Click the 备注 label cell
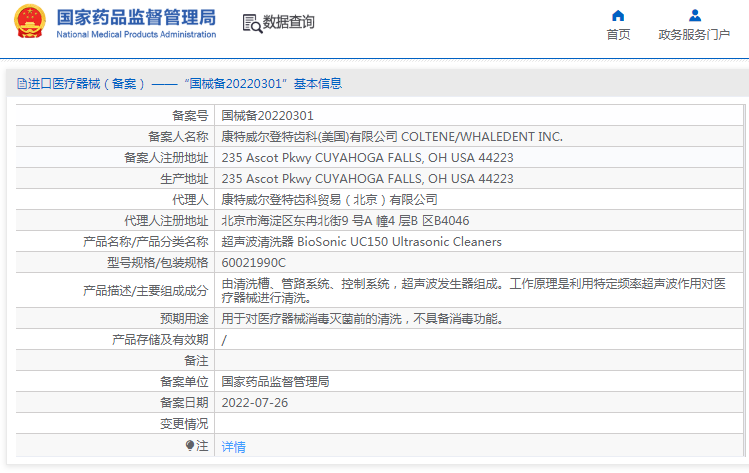Image resolution: width=749 pixels, height=473 pixels. [x=196, y=361]
